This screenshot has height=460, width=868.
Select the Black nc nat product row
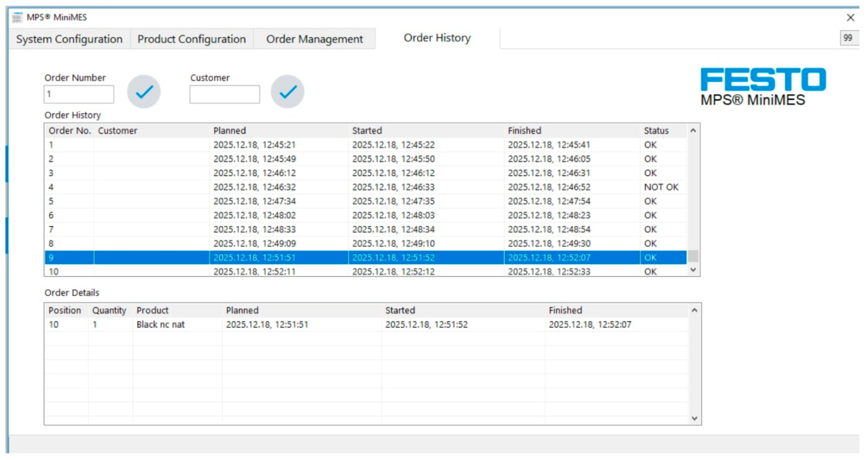point(161,325)
